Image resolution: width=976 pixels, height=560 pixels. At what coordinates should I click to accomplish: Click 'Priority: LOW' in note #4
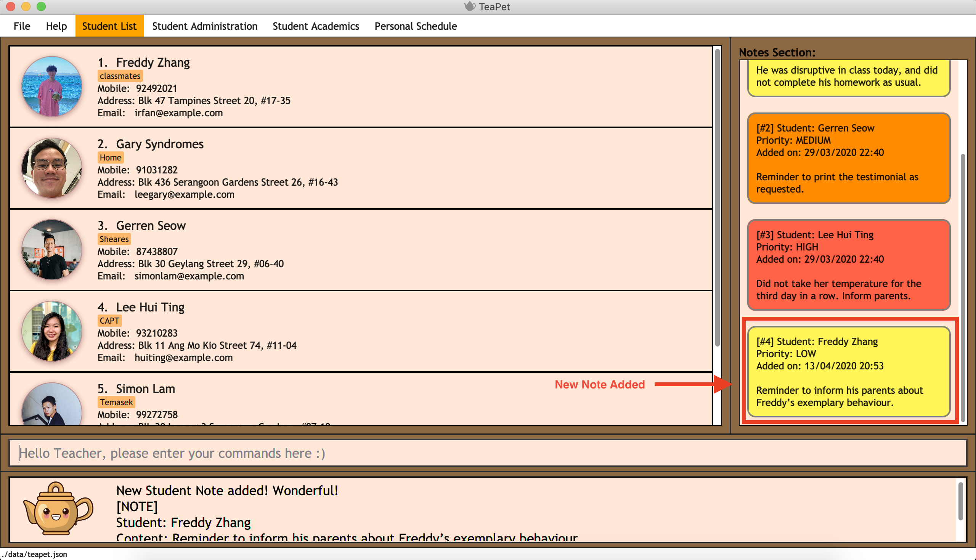click(x=786, y=353)
